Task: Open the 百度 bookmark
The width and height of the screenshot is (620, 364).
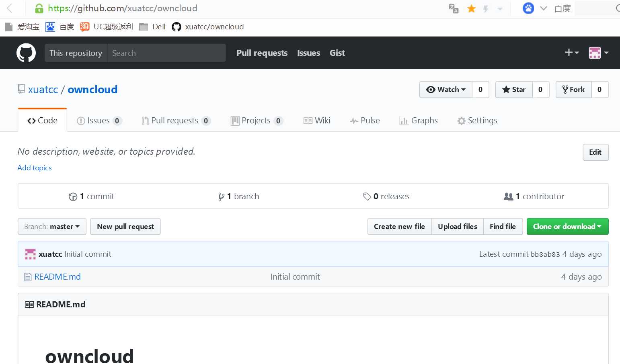Action: click(60, 27)
